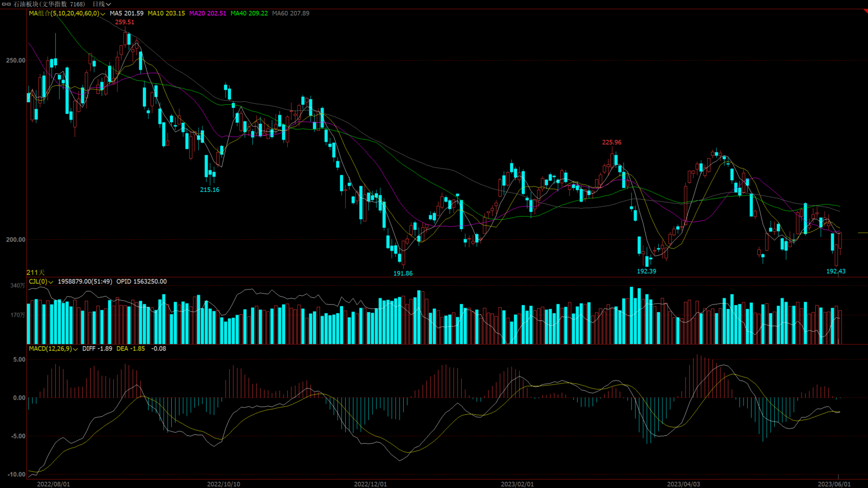The width and height of the screenshot is (868, 488).
Task: Click the 2022/12/01 date label
Action: (370, 484)
